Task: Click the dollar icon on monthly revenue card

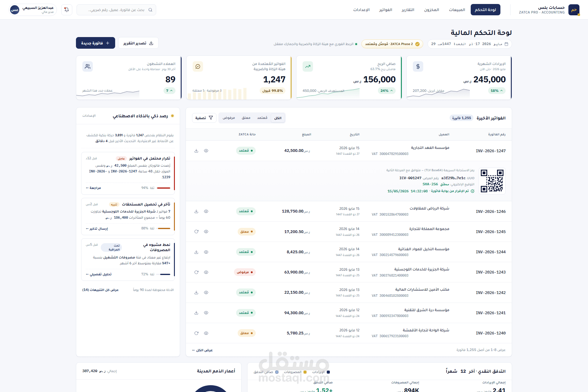Action: click(x=418, y=66)
